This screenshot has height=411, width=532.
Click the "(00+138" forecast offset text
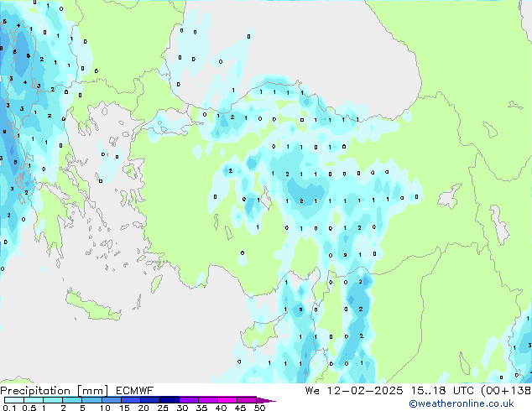pos(506,391)
